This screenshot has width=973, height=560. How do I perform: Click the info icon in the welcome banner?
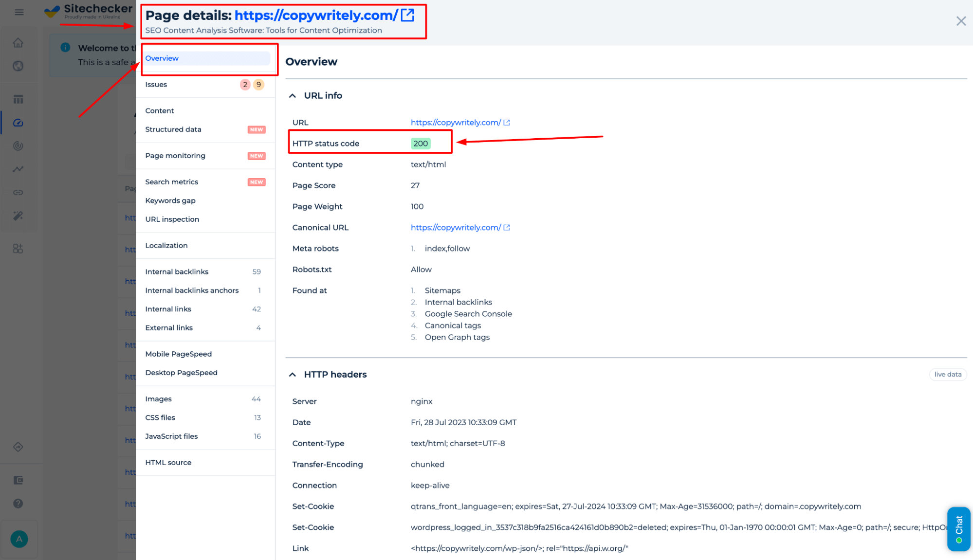tap(65, 47)
